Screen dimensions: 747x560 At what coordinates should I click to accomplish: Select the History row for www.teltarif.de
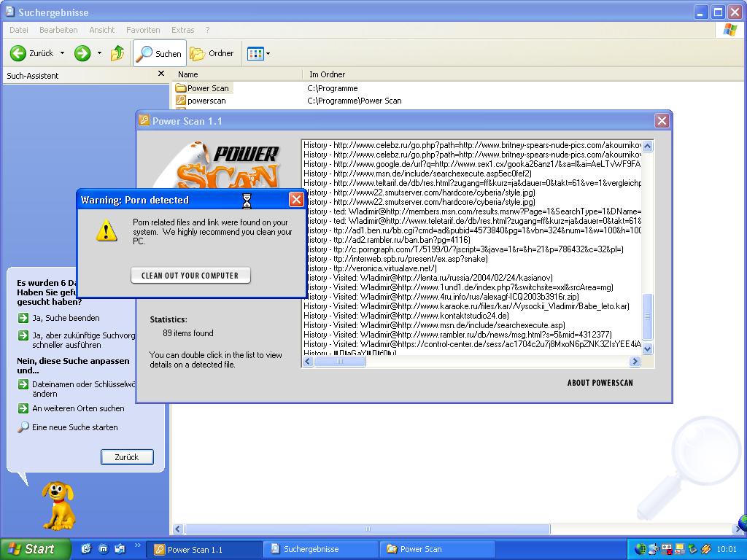pos(472,183)
